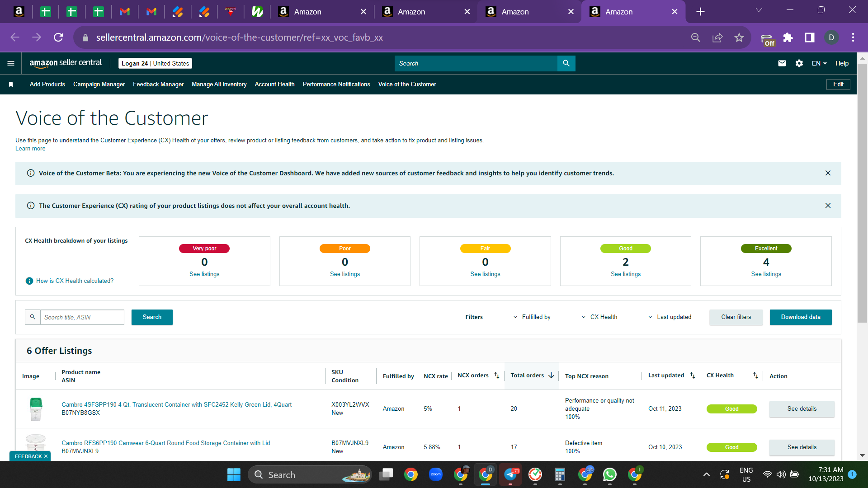Open the settings gear icon

click(x=799, y=63)
